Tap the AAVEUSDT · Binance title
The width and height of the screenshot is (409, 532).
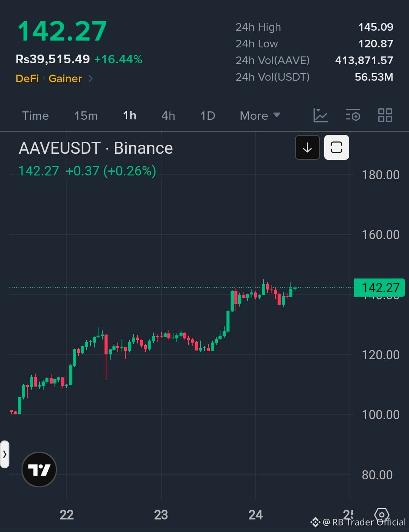(96, 148)
